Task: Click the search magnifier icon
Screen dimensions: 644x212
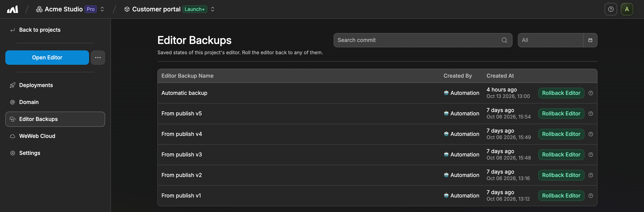Action: coord(504,40)
